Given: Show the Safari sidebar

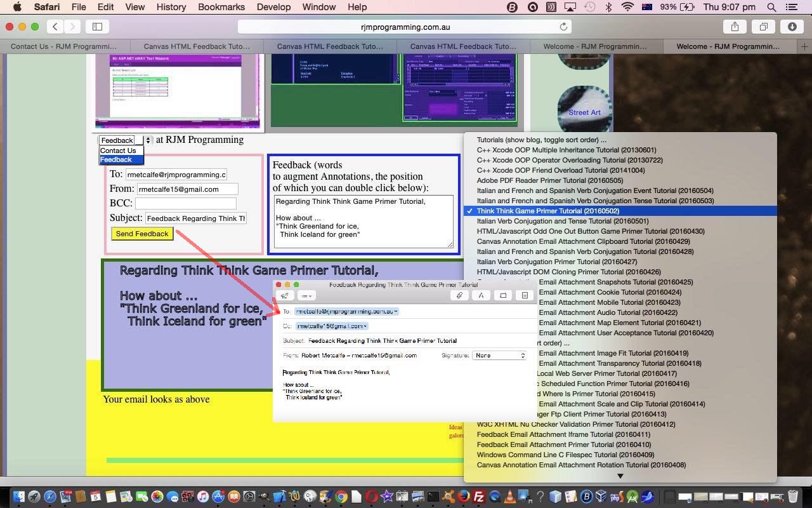Looking at the screenshot, I should coord(97,27).
